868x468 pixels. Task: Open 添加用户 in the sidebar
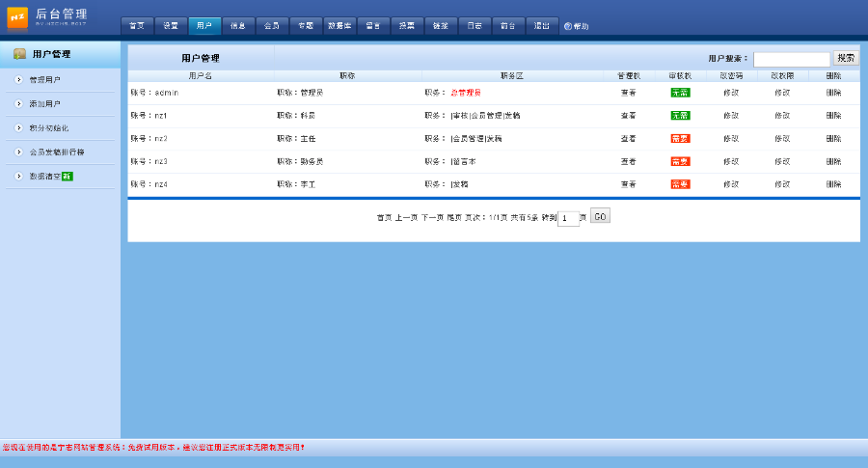[44, 103]
